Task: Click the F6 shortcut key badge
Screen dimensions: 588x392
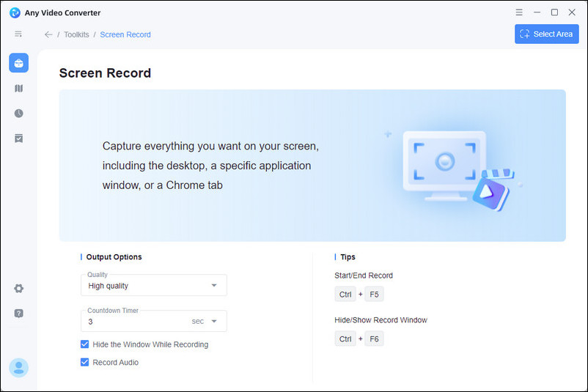Action: [374, 339]
